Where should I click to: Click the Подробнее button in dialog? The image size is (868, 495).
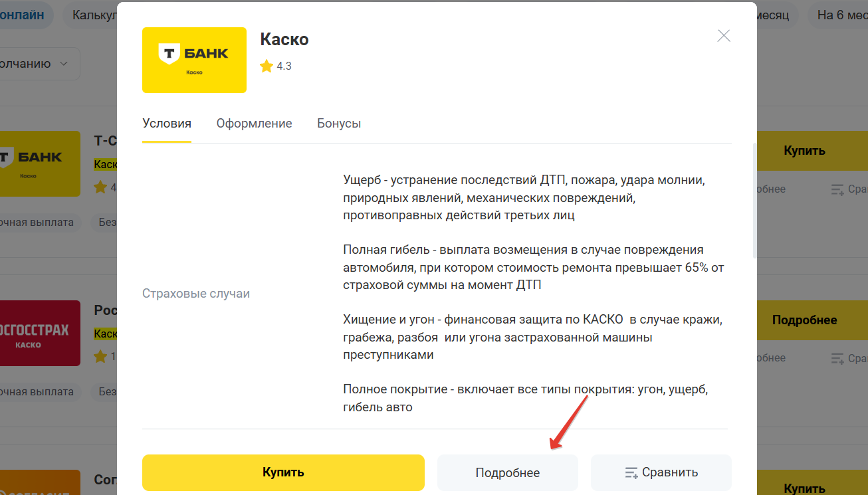click(x=508, y=472)
